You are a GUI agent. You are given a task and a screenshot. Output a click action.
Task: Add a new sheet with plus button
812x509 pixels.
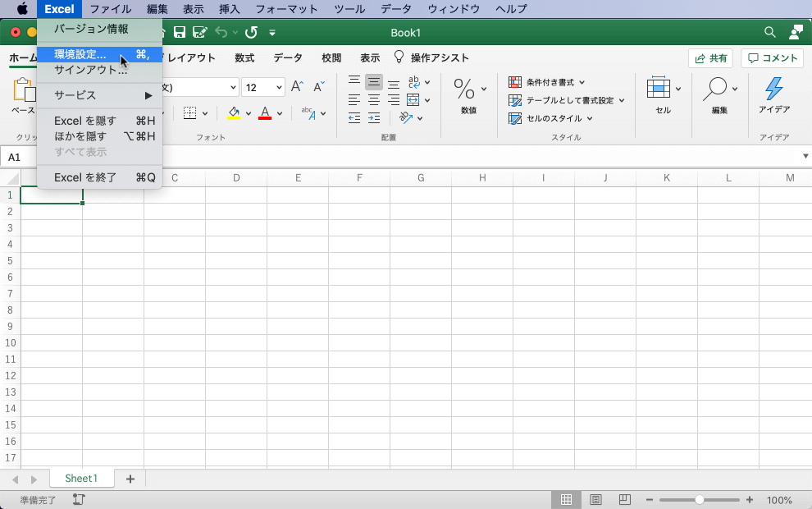(x=130, y=479)
